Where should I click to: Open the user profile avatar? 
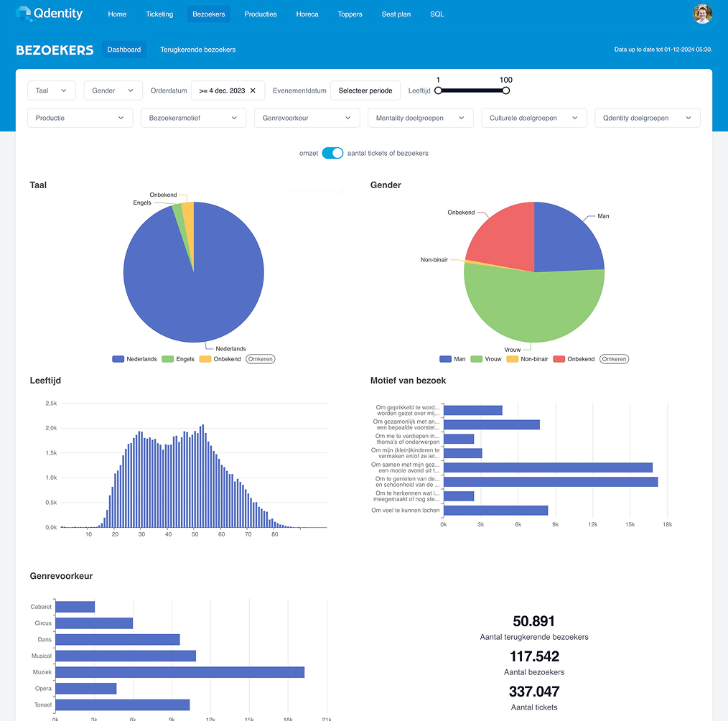coord(702,14)
